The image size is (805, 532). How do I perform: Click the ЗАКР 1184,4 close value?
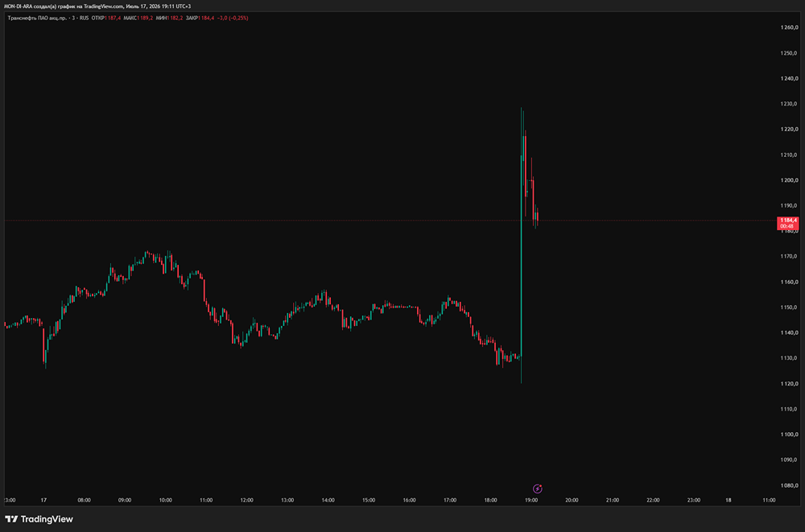[200, 18]
